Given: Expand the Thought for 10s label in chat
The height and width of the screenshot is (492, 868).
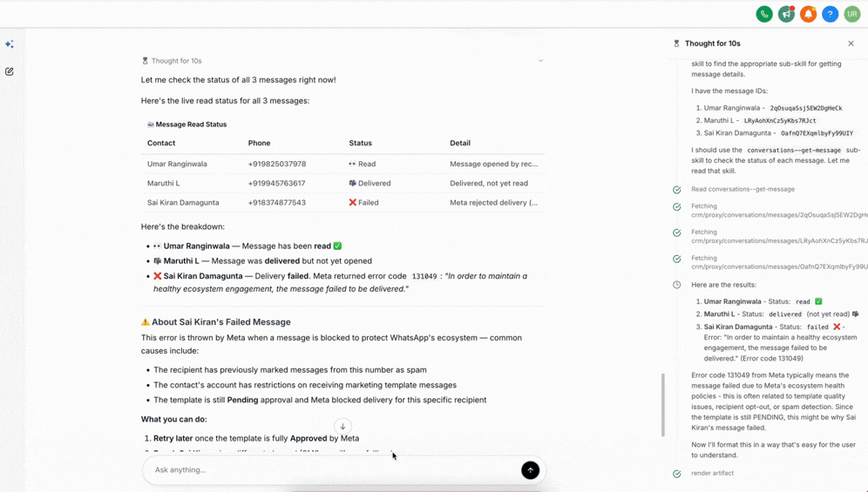Looking at the screenshot, I should [176, 61].
